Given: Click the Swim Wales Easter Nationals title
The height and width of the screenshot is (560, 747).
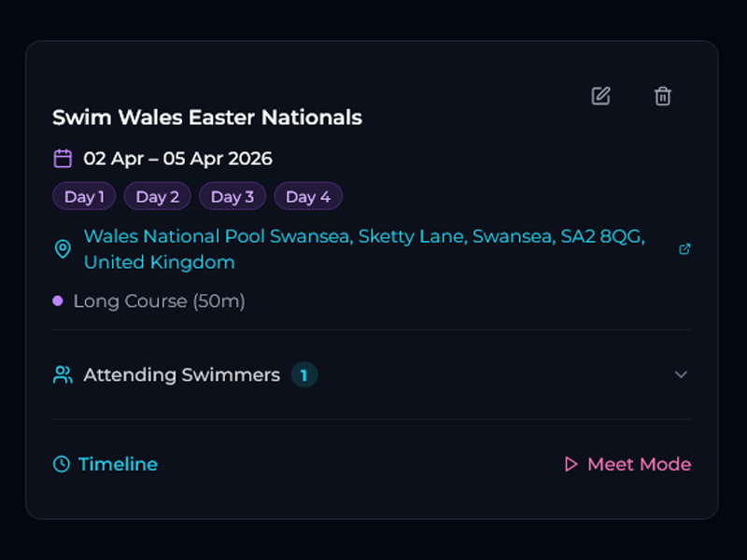Looking at the screenshot, I should coord(207,118).
